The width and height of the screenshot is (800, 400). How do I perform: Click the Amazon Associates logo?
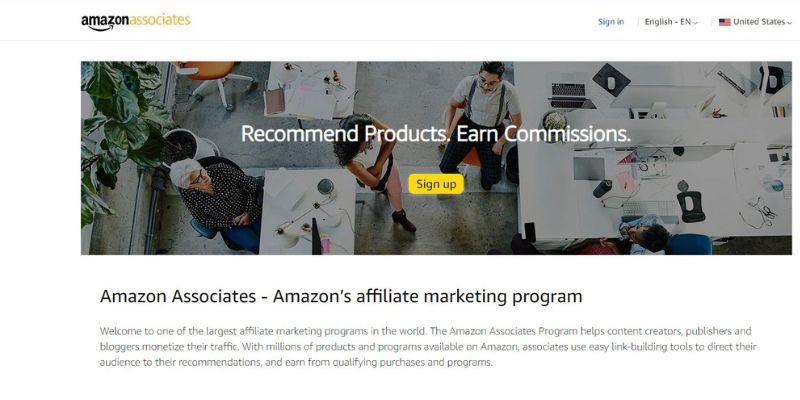coord(136,22)
